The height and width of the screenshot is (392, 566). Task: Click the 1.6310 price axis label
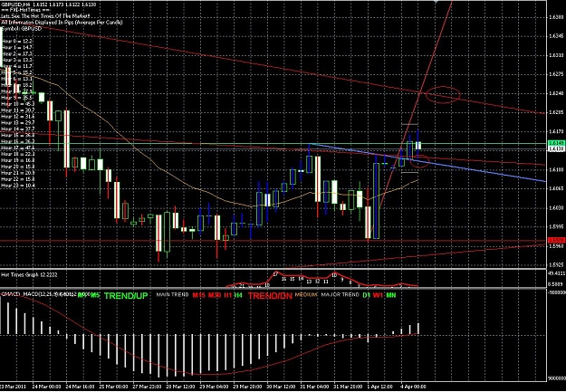(556, 55)
